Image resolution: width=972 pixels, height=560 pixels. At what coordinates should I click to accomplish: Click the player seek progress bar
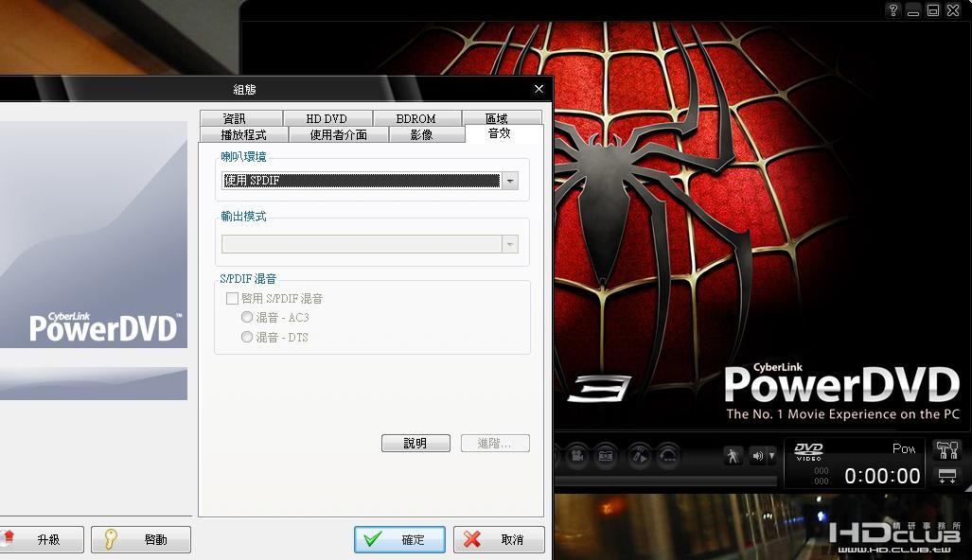tap(665, 481)
